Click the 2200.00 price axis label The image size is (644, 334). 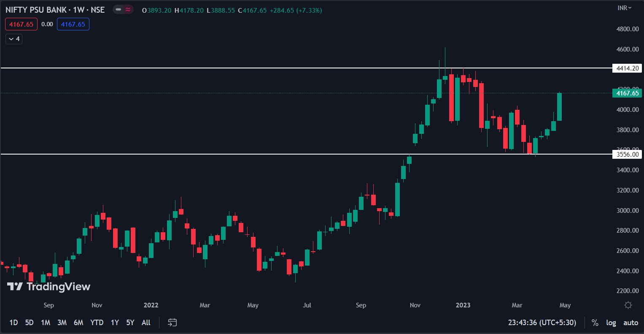click(x=628, y=291)
